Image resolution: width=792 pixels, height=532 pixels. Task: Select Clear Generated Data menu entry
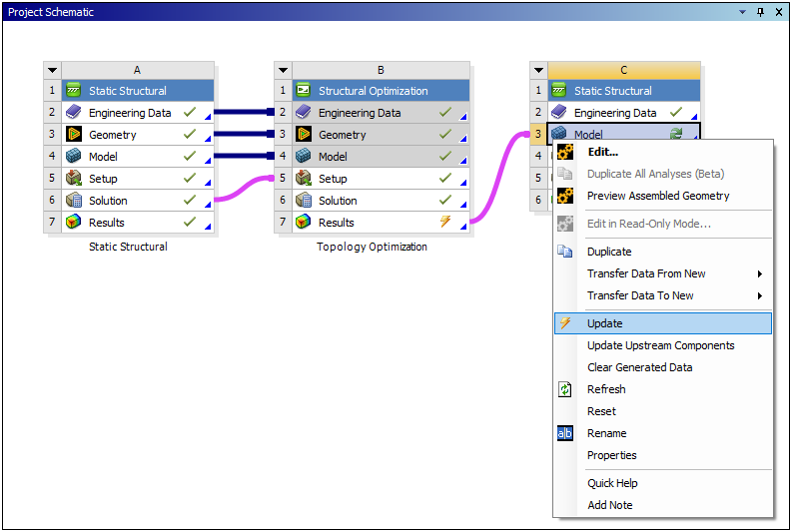[639, 367]
